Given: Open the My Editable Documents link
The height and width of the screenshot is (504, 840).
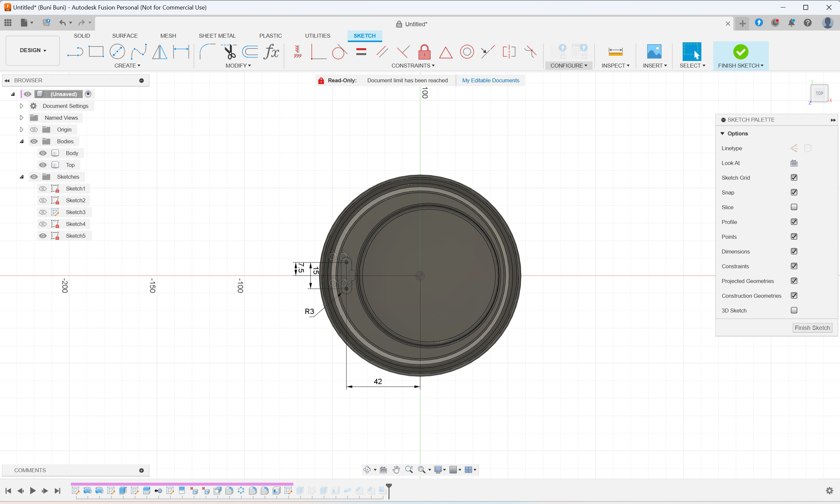Looking at the screenshot, I should pos(490,80).
